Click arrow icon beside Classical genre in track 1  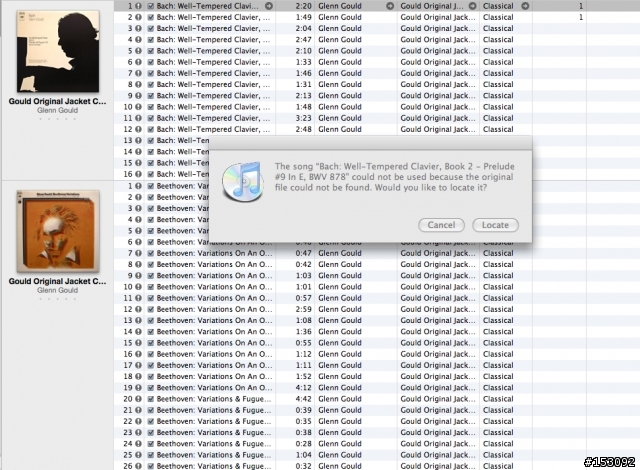(x=525, y=6)
